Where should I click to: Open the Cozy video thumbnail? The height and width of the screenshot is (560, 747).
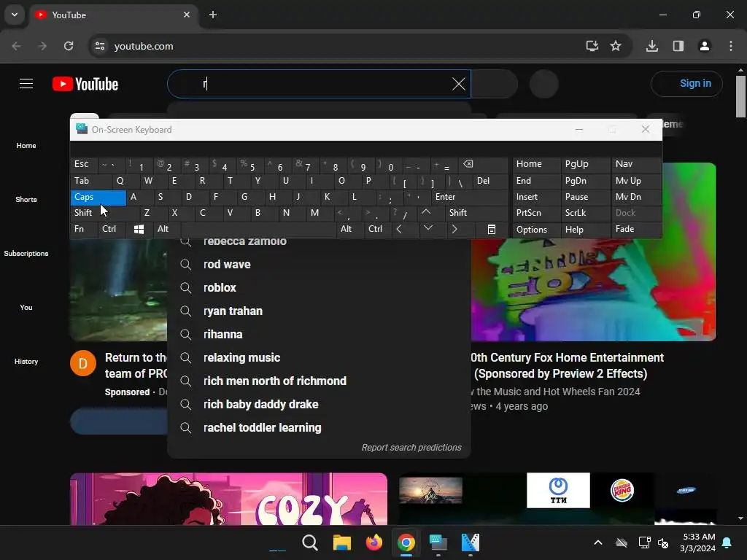(x=228, y=499)
